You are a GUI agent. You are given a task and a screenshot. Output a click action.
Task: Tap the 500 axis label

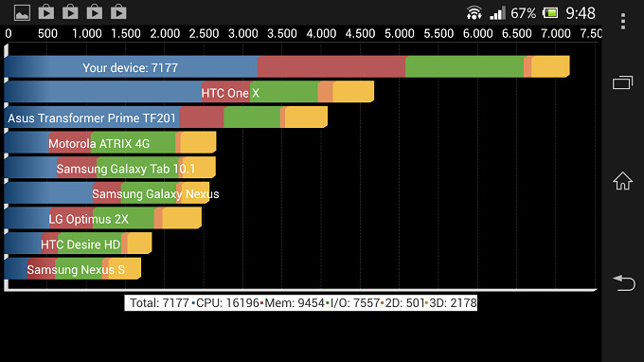tap(47, 33)
